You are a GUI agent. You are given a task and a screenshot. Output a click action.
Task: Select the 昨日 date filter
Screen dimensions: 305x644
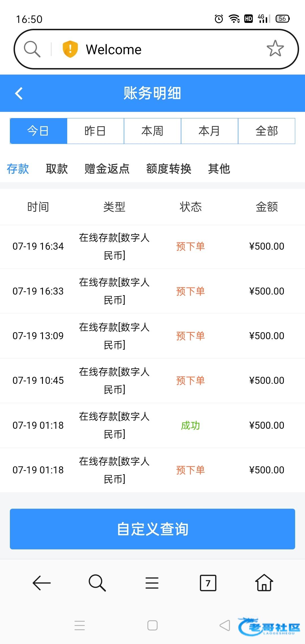coord(95,131)
